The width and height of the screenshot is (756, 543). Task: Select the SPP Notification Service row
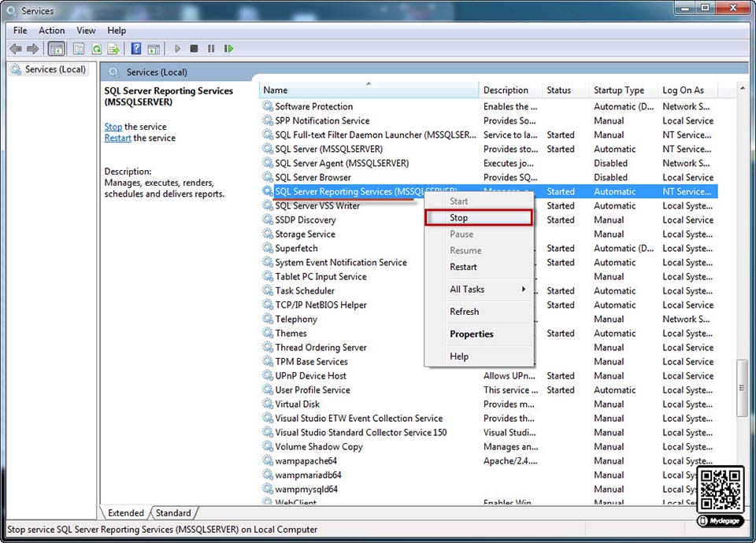click(488, 120)
